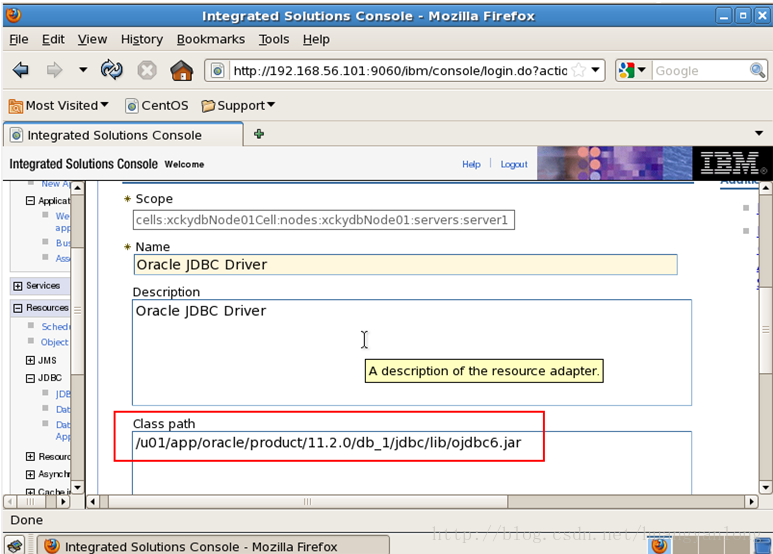The height and width of the screenshot is (554, 773).
Task: Click the Firefox icon in system tray
Action: click(659, 546)
